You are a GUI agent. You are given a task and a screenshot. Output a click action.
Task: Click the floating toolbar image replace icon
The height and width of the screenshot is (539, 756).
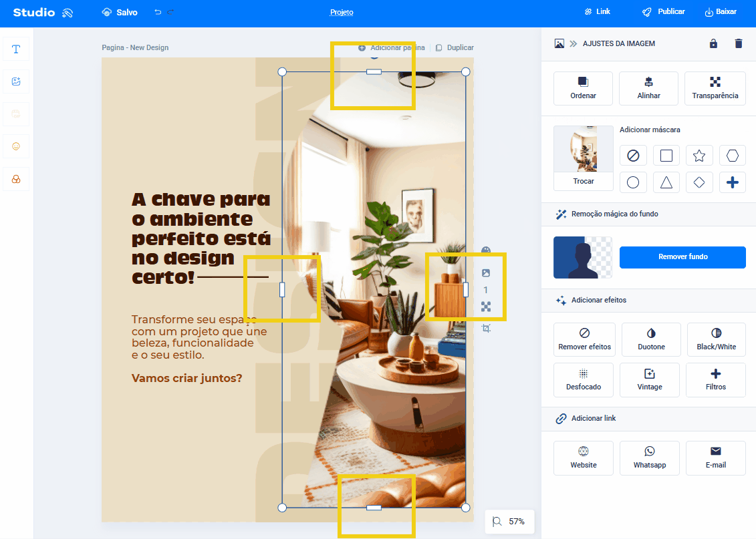(x=486, y=273)
